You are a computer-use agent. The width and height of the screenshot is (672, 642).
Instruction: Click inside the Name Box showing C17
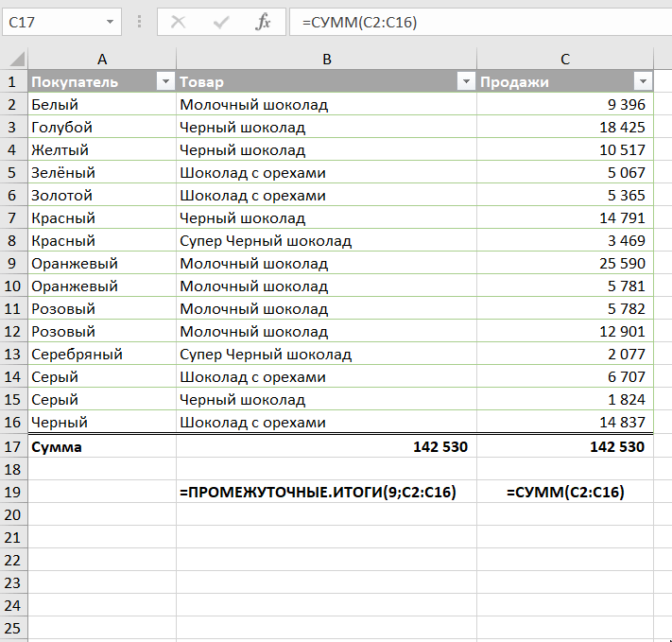coord(52,22)
